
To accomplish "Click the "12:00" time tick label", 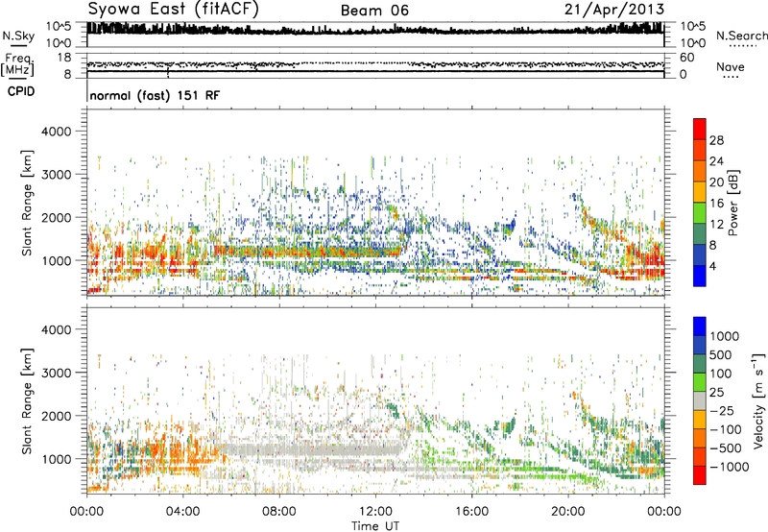I will [375, 512].
